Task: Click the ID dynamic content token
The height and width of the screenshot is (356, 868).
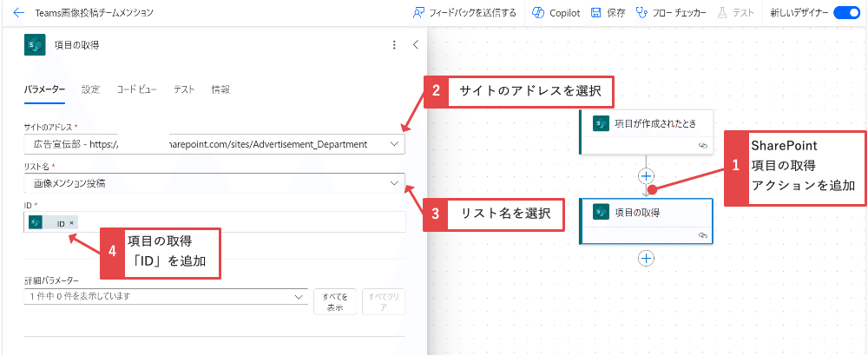Action: pyautogui.click(x=54, y=223)
